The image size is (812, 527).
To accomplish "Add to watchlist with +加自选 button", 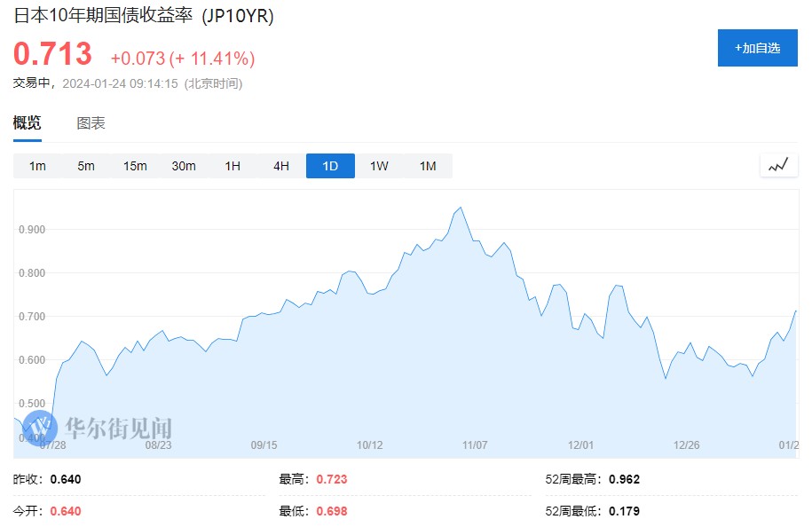I will pos(757,48).
